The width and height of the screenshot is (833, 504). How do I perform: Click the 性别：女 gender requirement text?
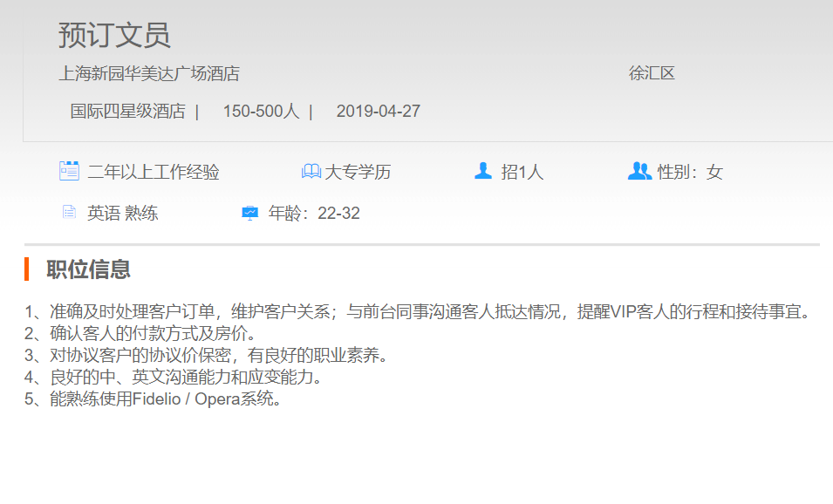click(x=690, y=173)
